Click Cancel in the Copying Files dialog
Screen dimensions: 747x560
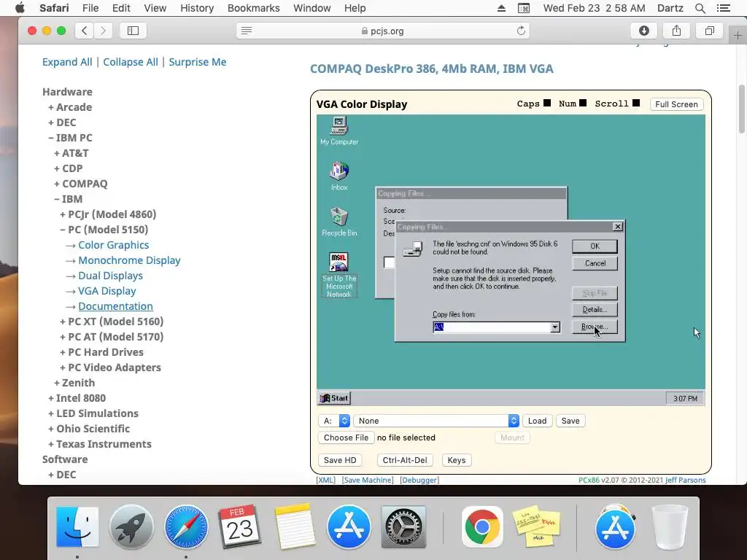[x=595, y=263]
